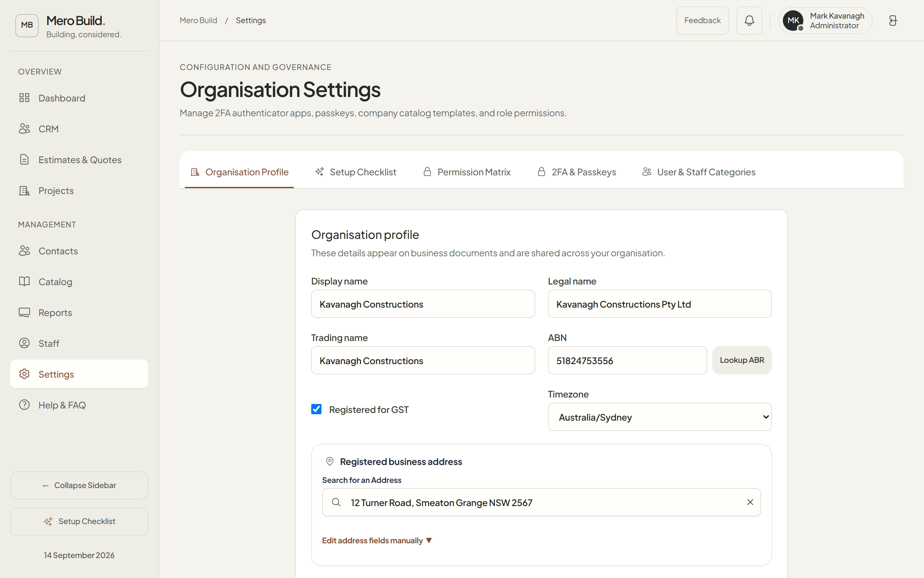Click the Settings breadcrumb text
This screenshot has width=924, height=578.
(251, 20)
